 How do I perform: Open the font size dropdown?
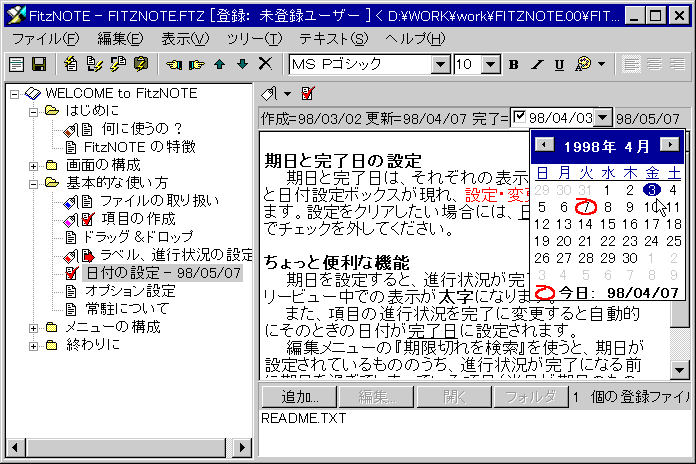coord(494,65)
